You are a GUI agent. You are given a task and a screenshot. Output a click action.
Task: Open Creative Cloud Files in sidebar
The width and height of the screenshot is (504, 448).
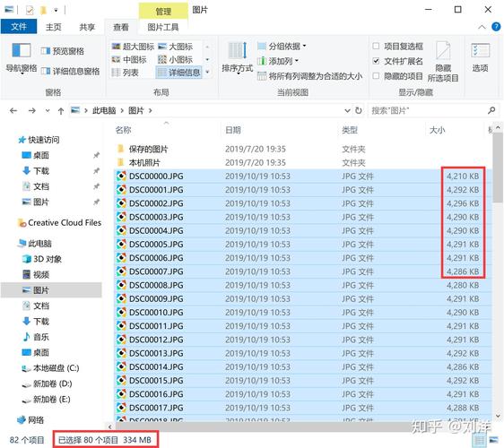coord(60,222)
